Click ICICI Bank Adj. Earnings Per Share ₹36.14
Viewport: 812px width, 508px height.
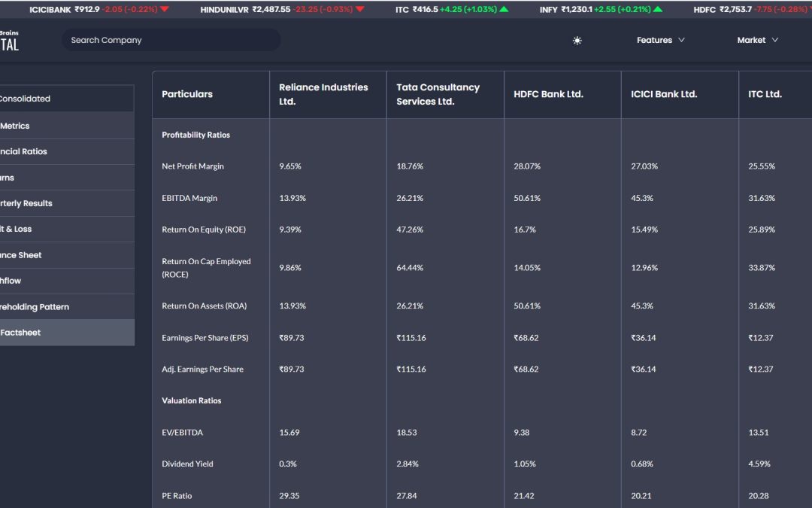pyautogui.click(x=643, y=370)
